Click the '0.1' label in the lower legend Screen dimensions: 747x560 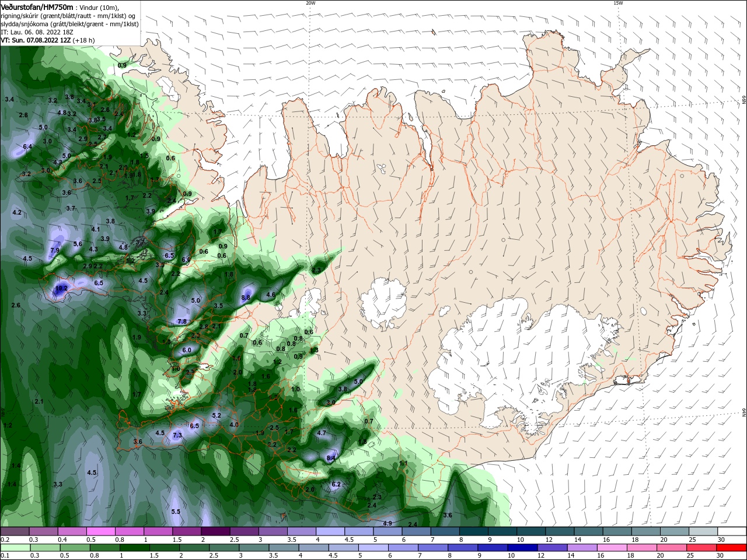point(5,556)
